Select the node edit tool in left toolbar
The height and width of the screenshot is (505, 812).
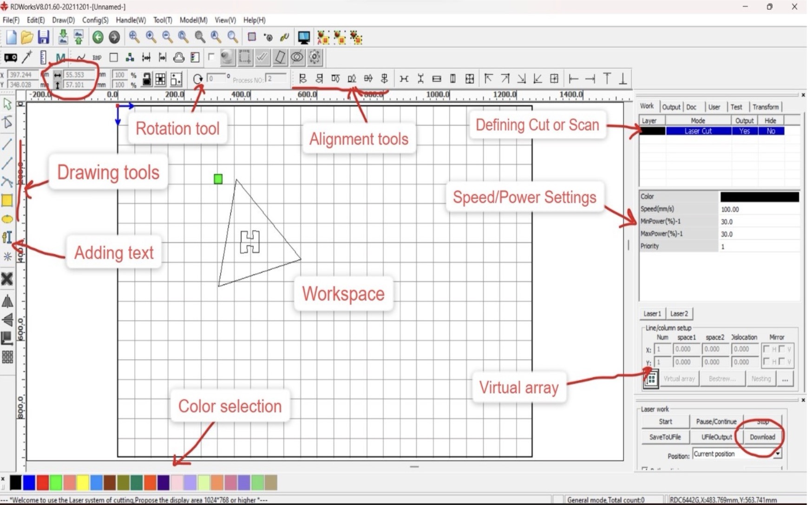7,122
